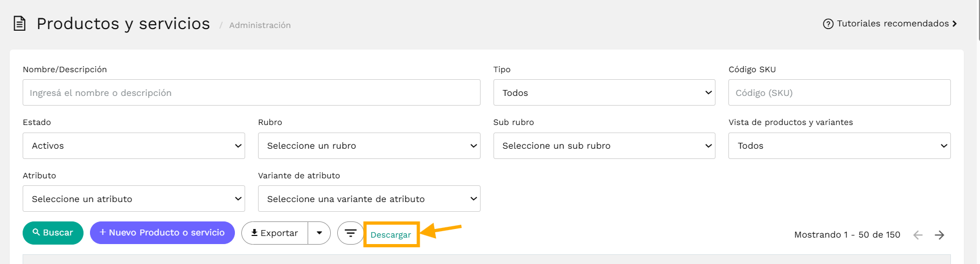Image resolution: width=980 pixels, height=264 pixels.
Task: Open the Atributo selector
Action: point(134,199)
